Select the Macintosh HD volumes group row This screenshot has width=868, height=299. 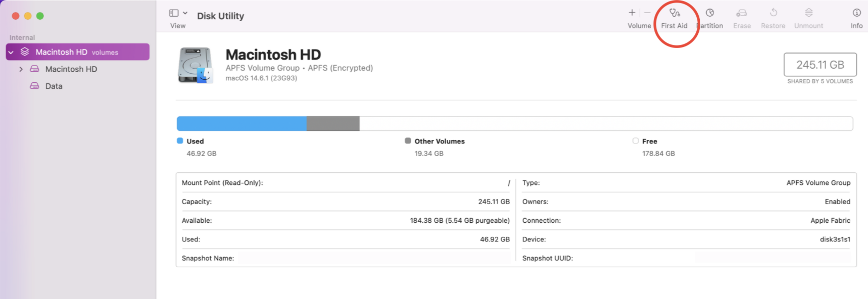coord(78,52)
